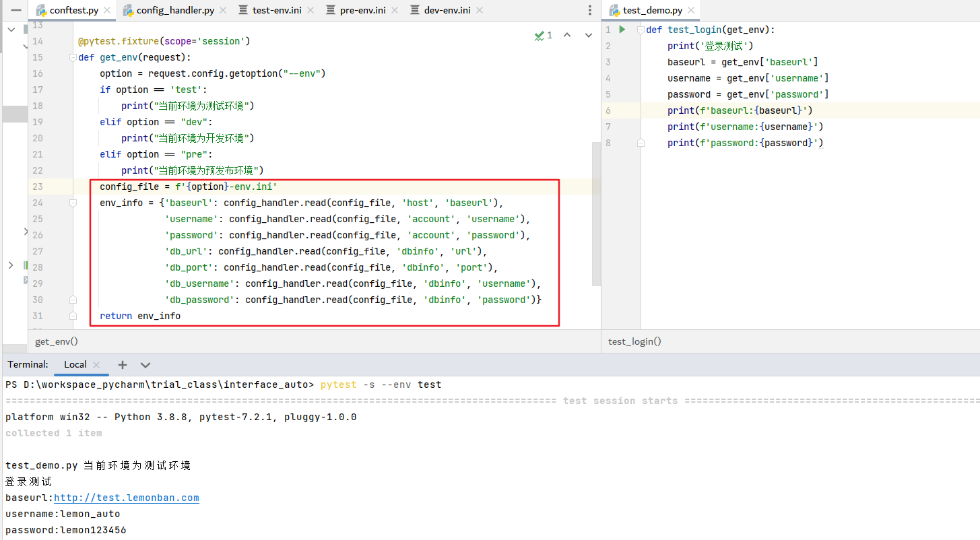The image size is (980, 540).
Task: Click the 'collected 1 item' terminal text
Action: [54, 433]
